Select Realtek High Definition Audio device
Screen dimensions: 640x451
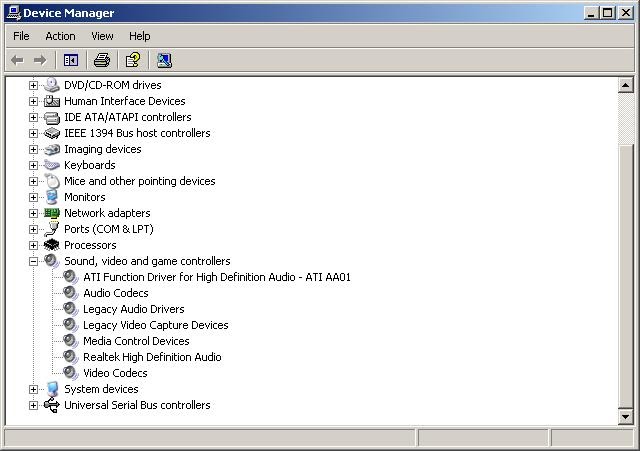click(x=152, y=357)
